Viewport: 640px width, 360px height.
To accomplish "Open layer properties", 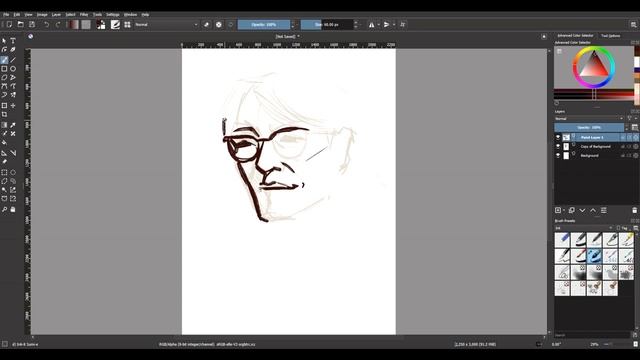I will (x=604, y=210).
